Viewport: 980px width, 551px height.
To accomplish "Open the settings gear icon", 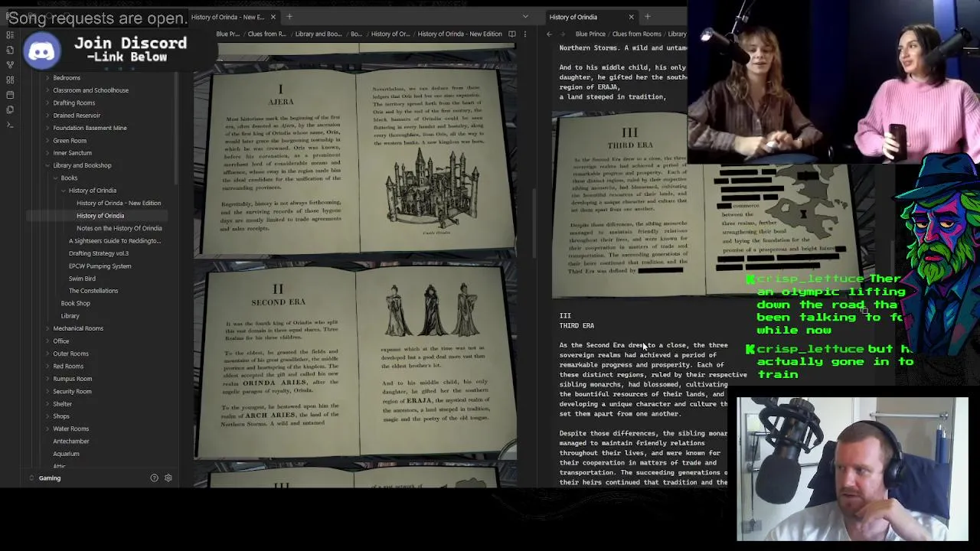I will pyautogui.click(x=168, y=478).
